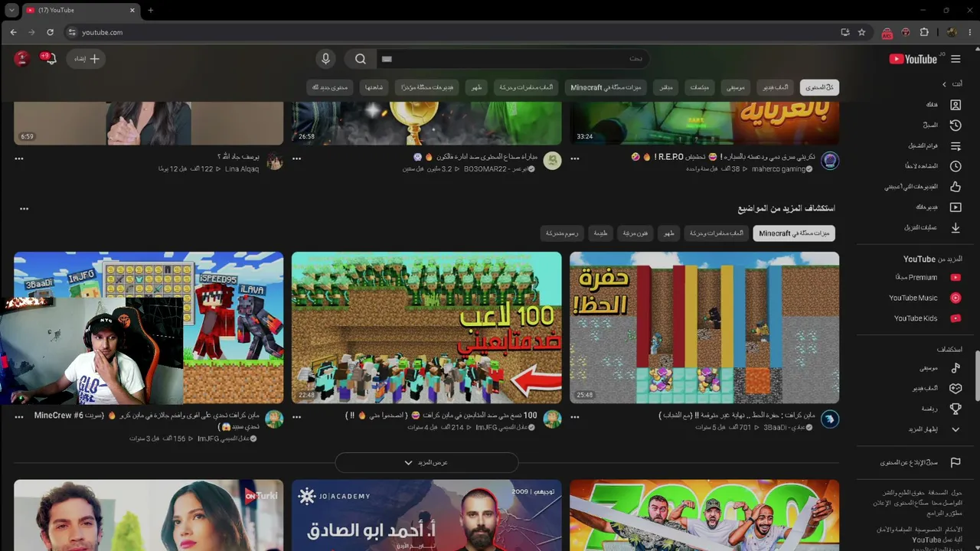Reload the page in the browser
The width and height of the screenshot is (980, 551).
[51, 32]
